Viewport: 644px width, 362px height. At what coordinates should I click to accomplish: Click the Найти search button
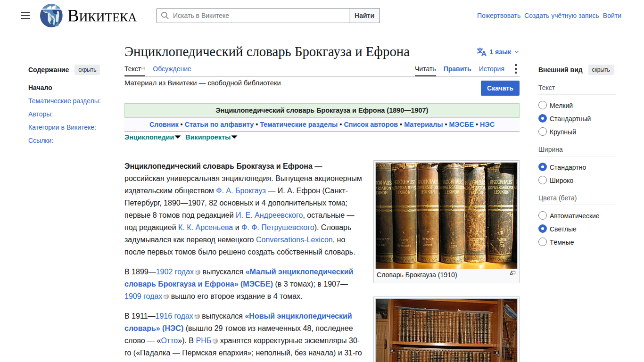[364, 16]
